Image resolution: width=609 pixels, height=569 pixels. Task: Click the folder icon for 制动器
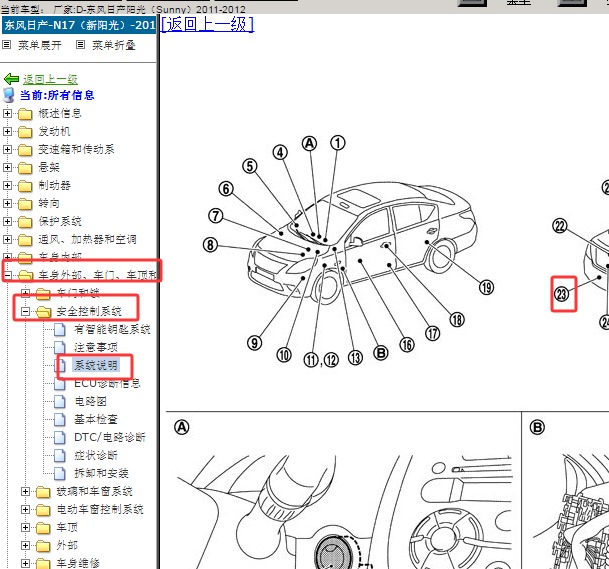coord(25,186)
